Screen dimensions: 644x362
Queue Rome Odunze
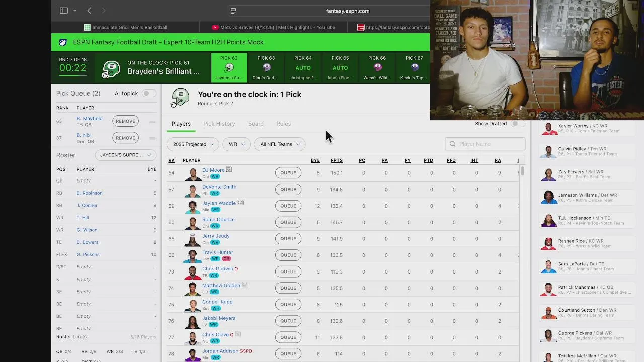pyautogui.click(x=288, y=222)
